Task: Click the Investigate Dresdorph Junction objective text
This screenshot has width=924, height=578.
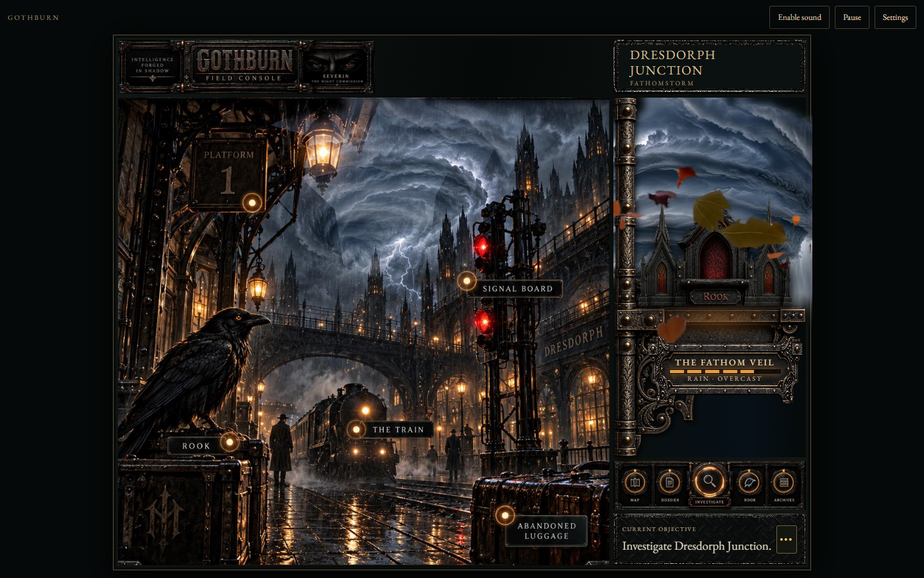Action: pos(696,546)
